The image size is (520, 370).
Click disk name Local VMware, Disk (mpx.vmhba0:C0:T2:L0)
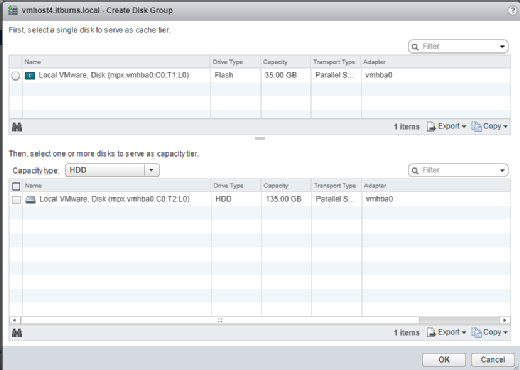115,199
